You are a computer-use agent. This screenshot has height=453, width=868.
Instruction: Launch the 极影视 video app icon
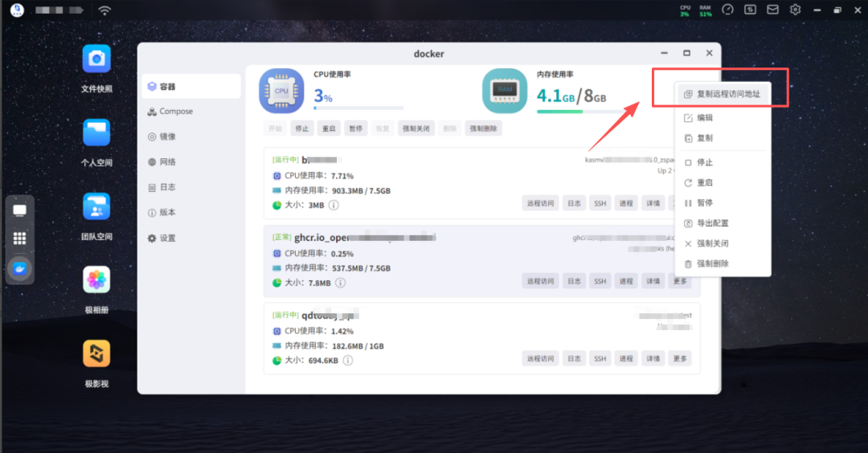coord(96,354)
